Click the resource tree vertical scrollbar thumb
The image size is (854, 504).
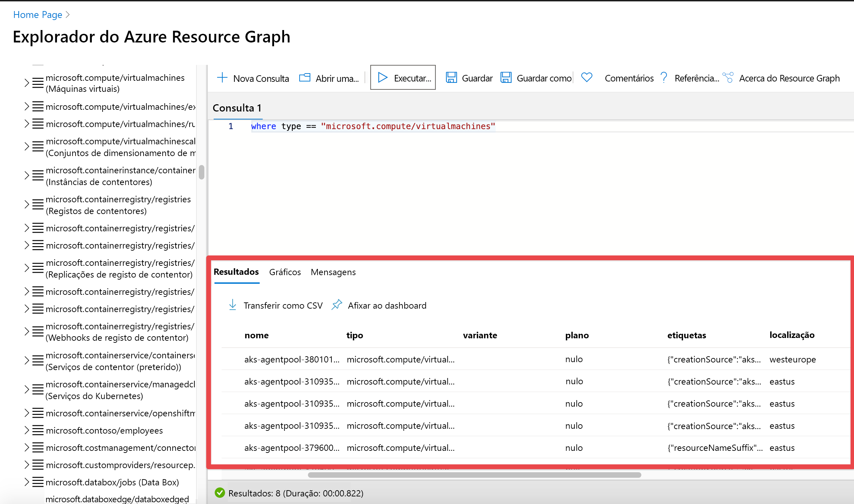point(202,172)
